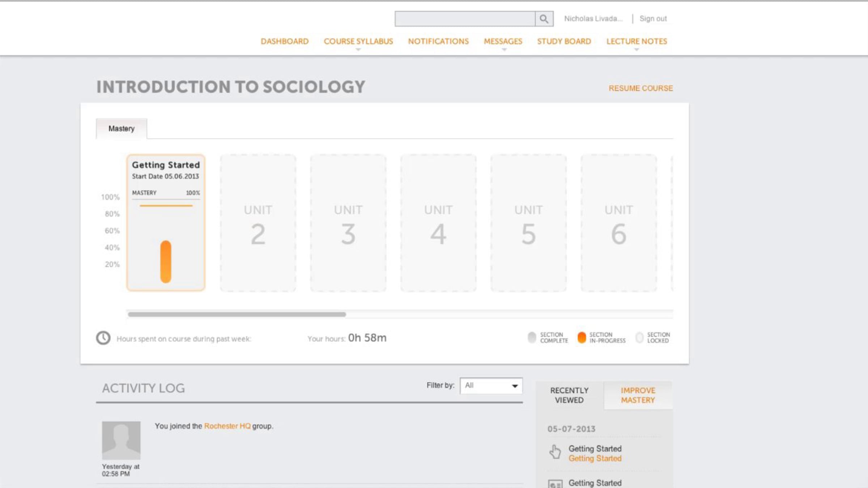The width and height of the screenshot is (868, 488).
Task: Click the Sign out link
Action: (653, 18)
